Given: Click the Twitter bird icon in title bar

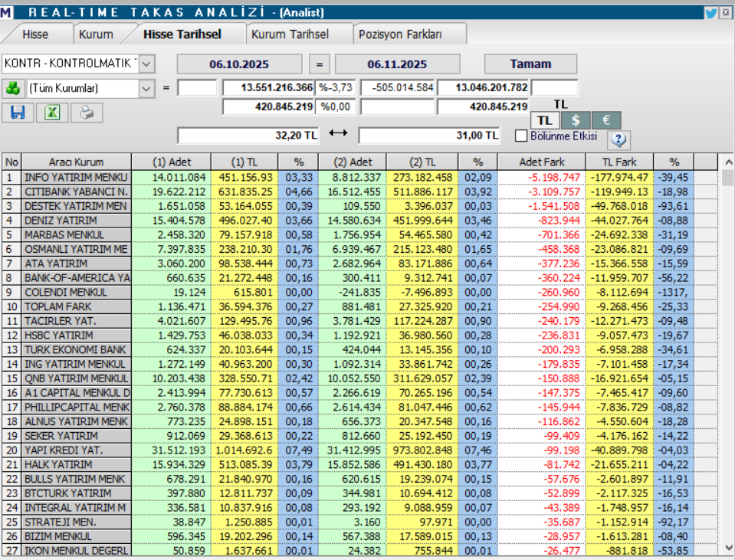Looking at the screenshot, I should coord(710,13).
